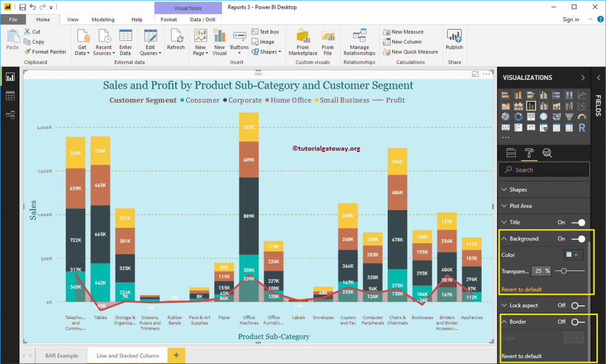Select the Funnel chart visualization icon
The height and width of the screenshot is (364, 606).
pos(569,117)
